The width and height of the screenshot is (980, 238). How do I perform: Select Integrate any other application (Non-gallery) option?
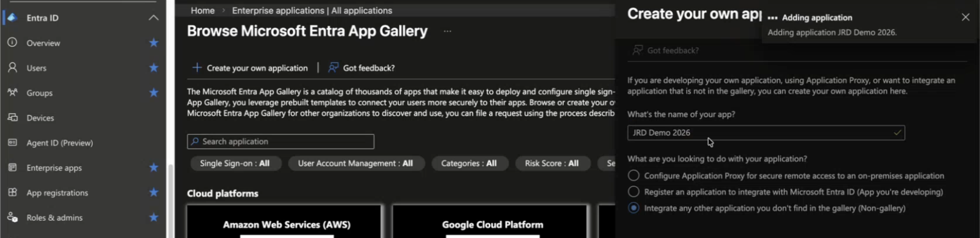(x=633, y=208)
